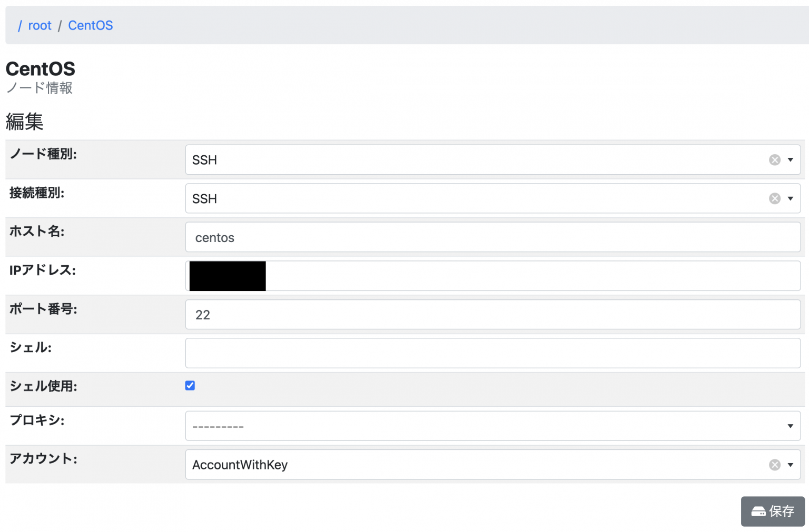Open the ノード種別 dropdown arrow

790,160
